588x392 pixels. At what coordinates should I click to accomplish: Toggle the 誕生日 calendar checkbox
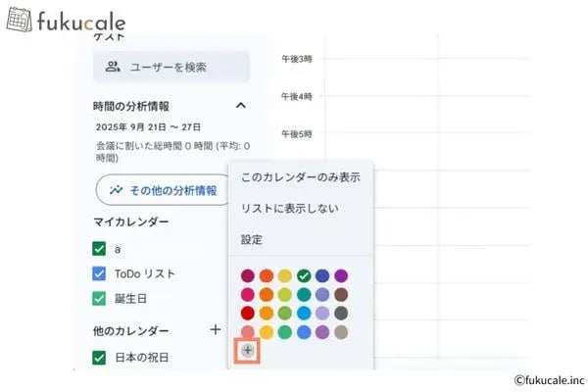99,298
